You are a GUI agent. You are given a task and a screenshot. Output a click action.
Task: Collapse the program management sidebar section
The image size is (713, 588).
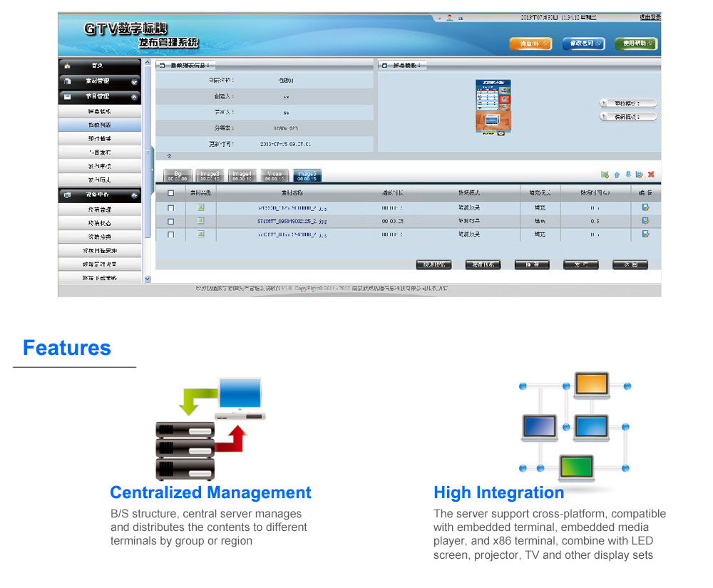tap(135, 96)
